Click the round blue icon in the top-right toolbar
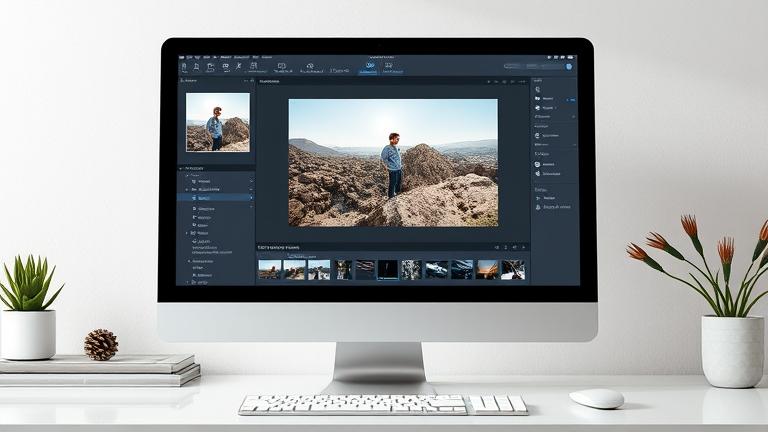Screen dimensions: 768x432 pos(569,66)
